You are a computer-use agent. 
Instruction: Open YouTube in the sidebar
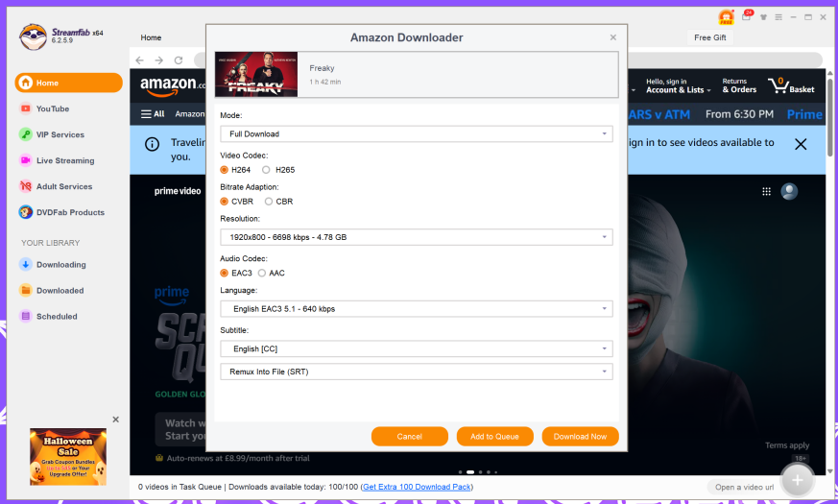pos(53,108)
